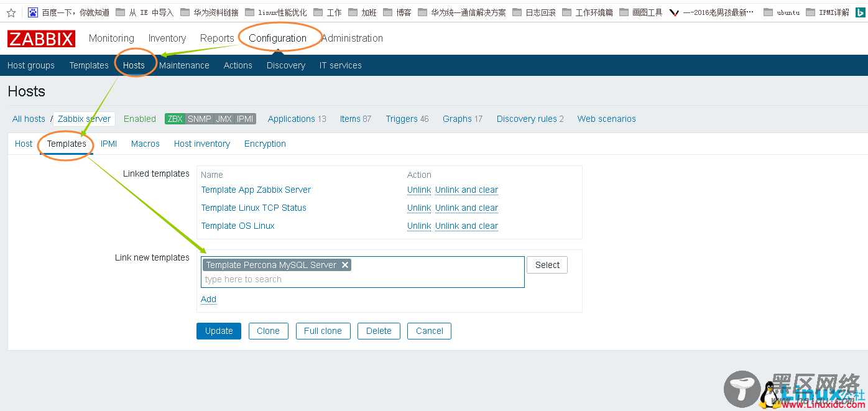Open the Inventory menu

(167, 39)
